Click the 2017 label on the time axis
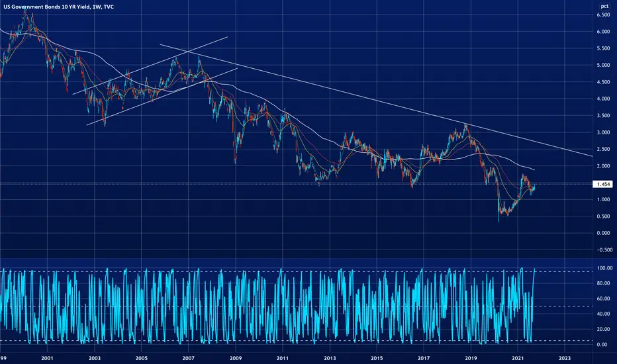The width and height of the screenshot is (617, 364). (x=424, y=358)
